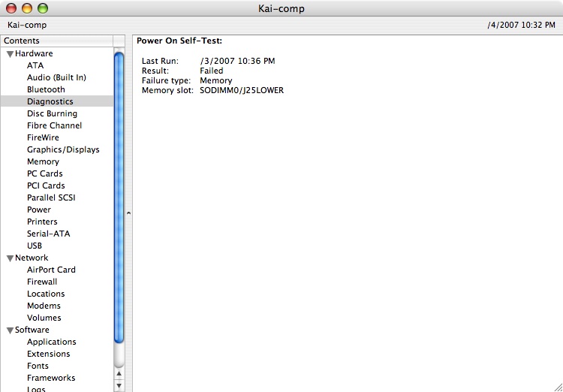Click the scrollbar down arrow

click(119, 386)
